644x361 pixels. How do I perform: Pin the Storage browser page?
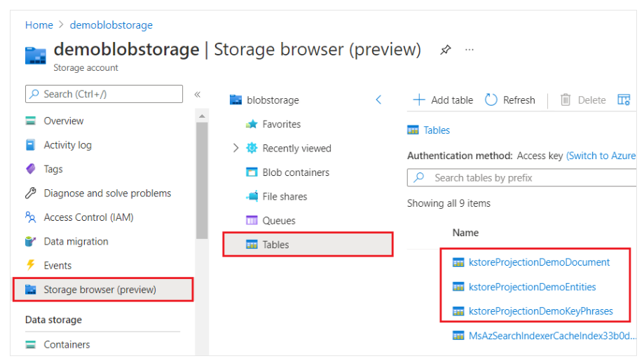(x=445, y=50)
